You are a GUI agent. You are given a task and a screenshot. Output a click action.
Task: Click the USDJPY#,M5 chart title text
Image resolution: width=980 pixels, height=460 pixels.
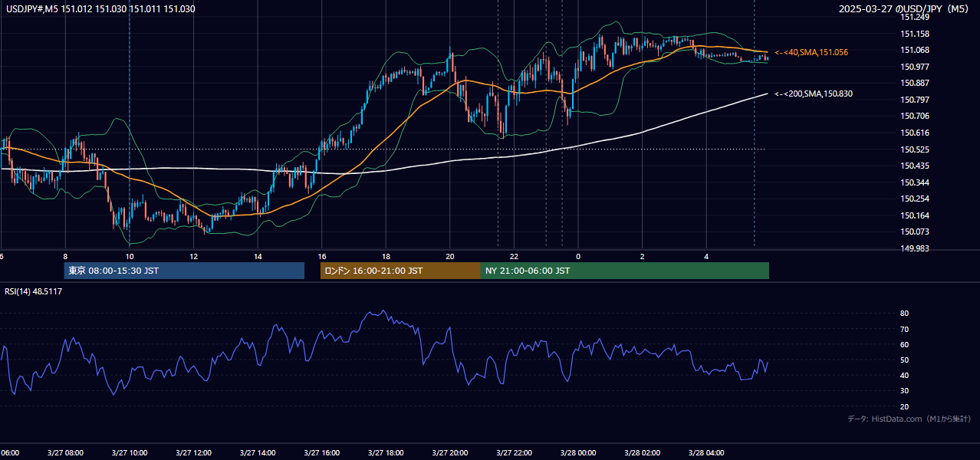click(x=100, y=9)
